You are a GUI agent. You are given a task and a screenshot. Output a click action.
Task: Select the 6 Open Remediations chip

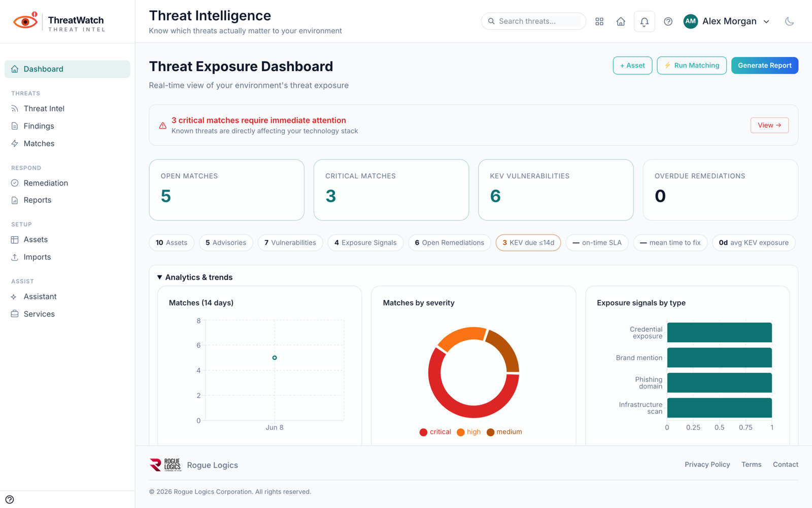point(450,243)
